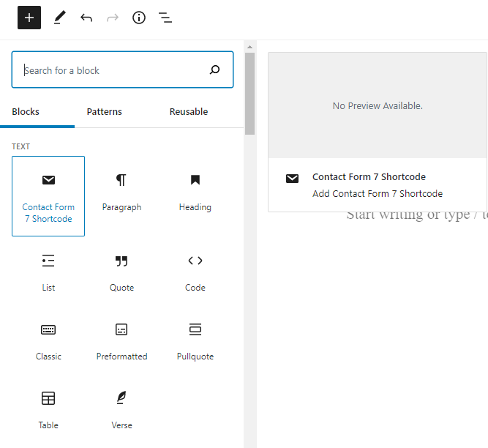Click the search magnifier icon
Screen dimensions: 488x448
214,70
